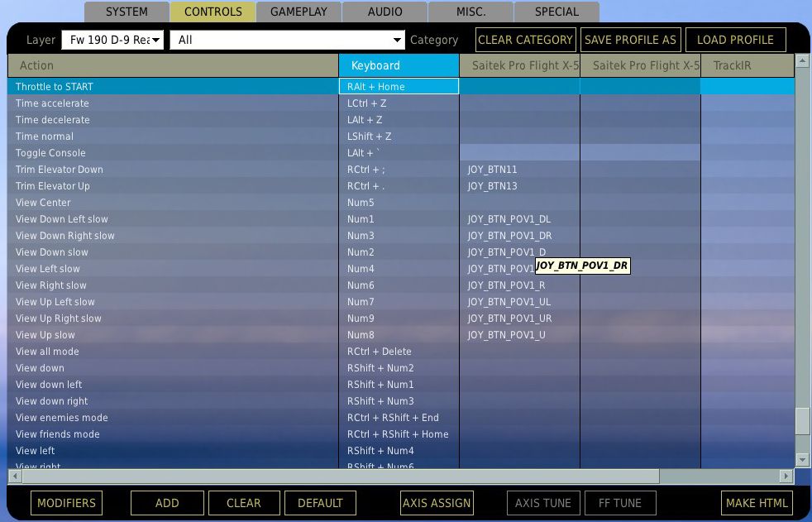The width and height of the screenshot is (812, 522).
Task: Go to the AUDIO tab
Action: pos(385,12)
